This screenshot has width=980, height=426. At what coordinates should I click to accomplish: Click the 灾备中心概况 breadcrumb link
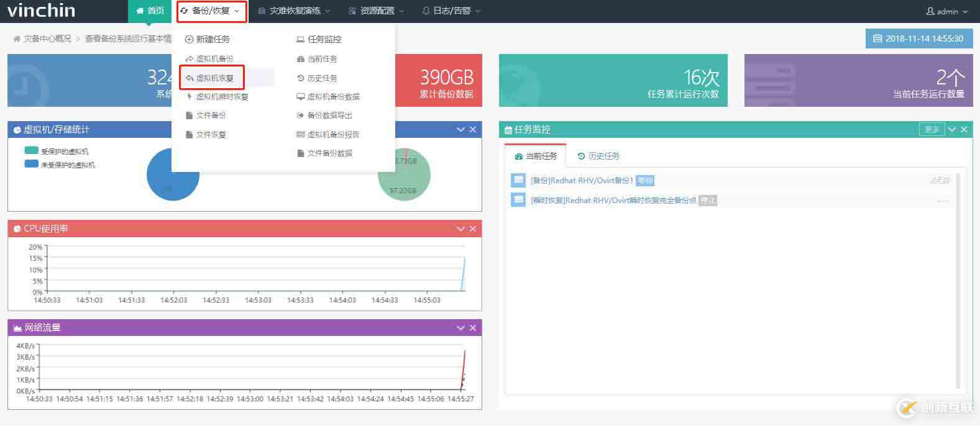coord(47,39)
